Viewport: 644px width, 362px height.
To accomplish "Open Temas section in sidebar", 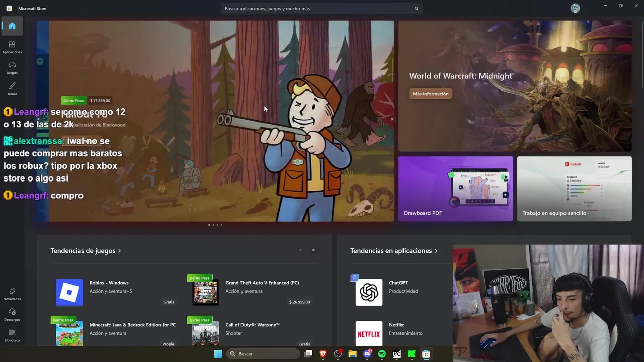I will tap(12, 88).
